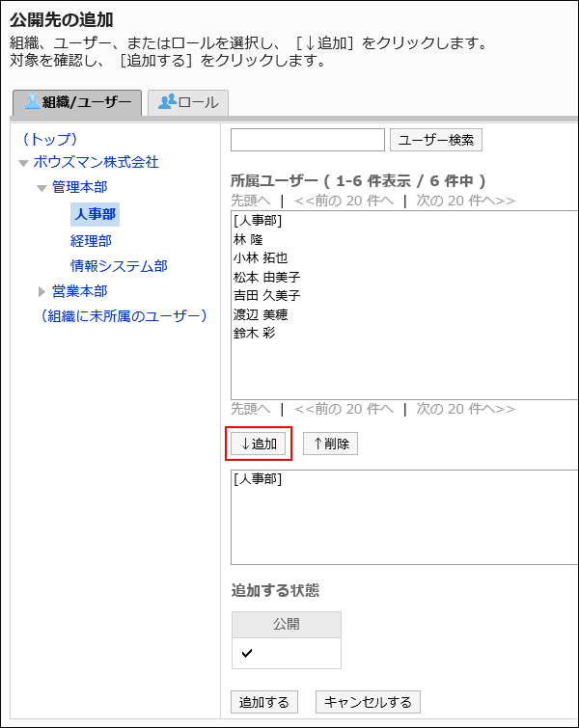Select [人事部] in the member user list
579x728 pixels.
coord(258,220)
